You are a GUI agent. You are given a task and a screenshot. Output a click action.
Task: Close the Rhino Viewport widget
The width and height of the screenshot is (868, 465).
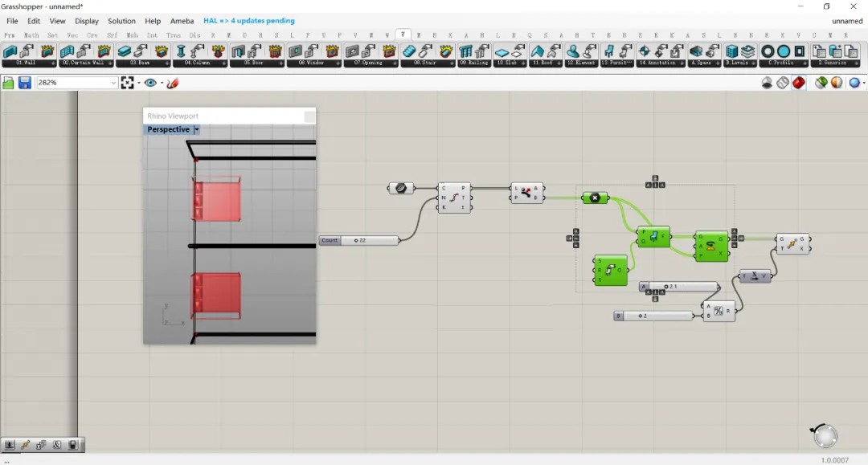coord(309,116)
